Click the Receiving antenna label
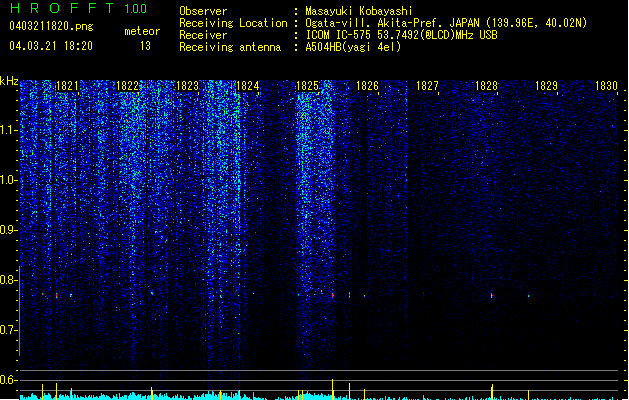This screenshot has width=629, height=400. click(x=230, y=47)
